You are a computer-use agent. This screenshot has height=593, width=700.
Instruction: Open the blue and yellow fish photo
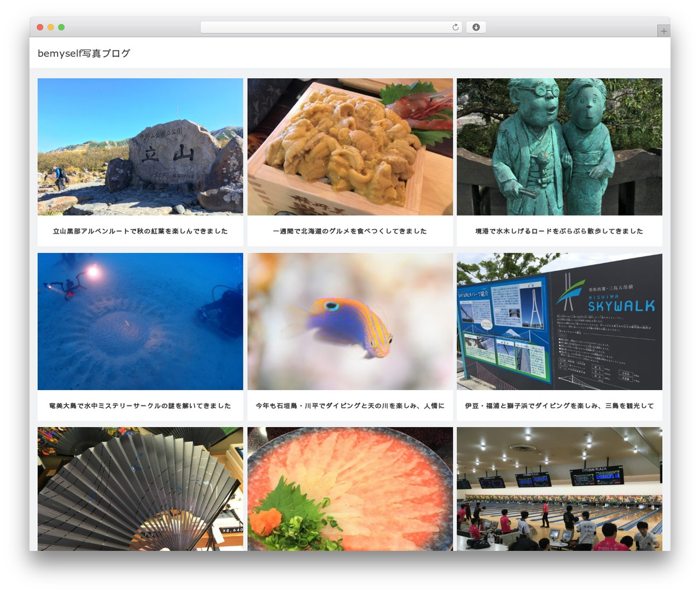(350, 321)
